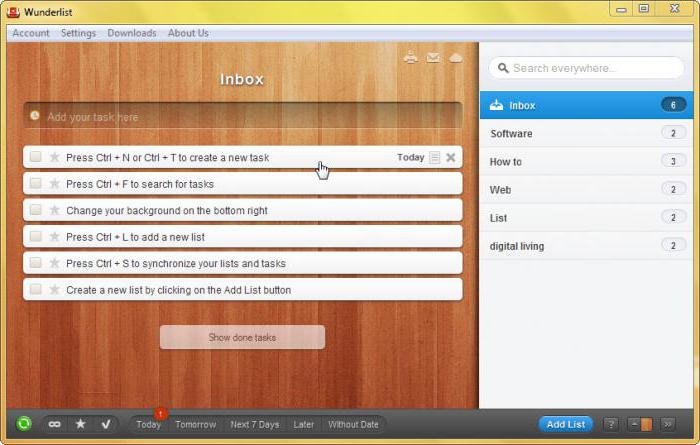Open the background switcher at bottom right
The image size is (700, 445).
(640, 424)
